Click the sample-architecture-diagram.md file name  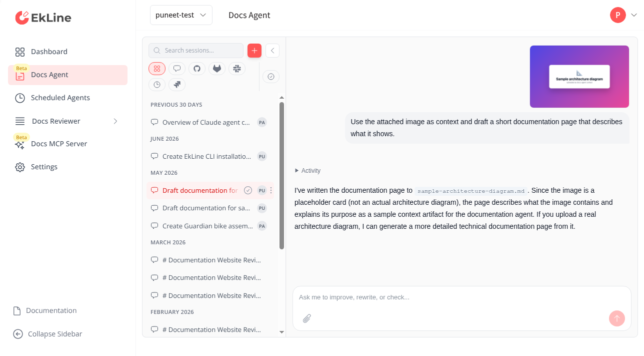coord(471,191)
